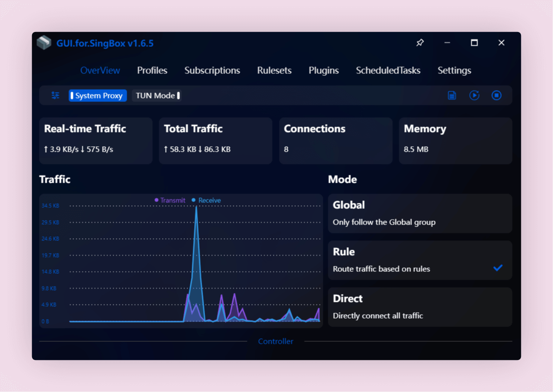This screenshot has height=392, width=553.
Task: Click the Rule mode checkmark
Action: click(498, 268)
